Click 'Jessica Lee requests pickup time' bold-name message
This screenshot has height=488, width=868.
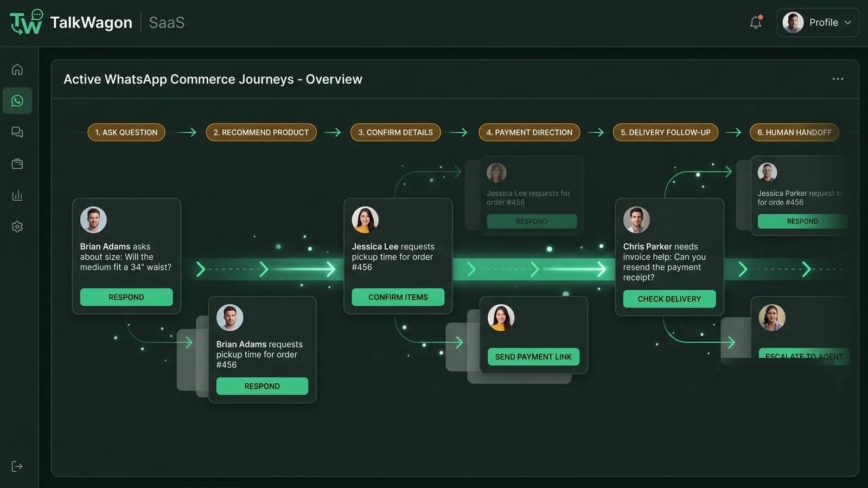(393, 257)
